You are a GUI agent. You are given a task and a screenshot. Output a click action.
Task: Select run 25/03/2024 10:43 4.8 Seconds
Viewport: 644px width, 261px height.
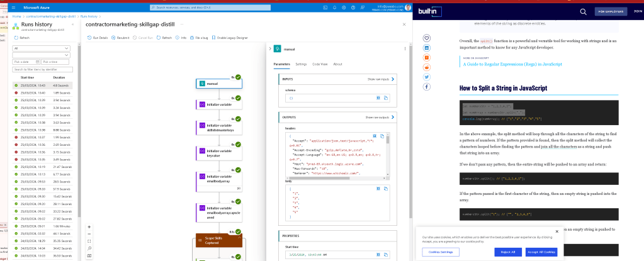pos(43,86)
